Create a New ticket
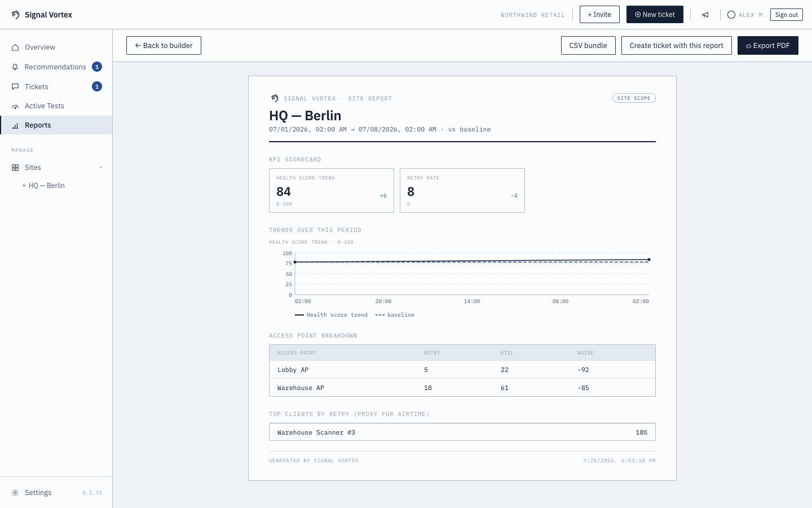 click(x=655, y=15)
